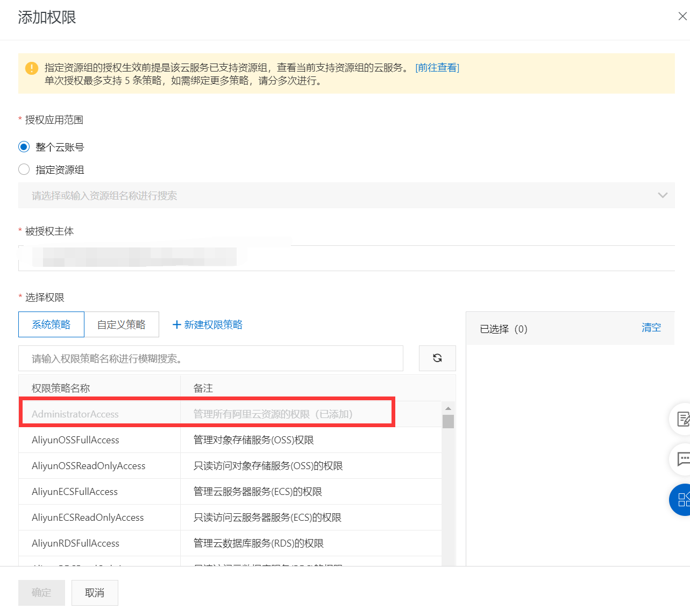This screenshot has height=616, width=690.
Task: Select the 整个云账号 radio option
Action: pos(24,147)
